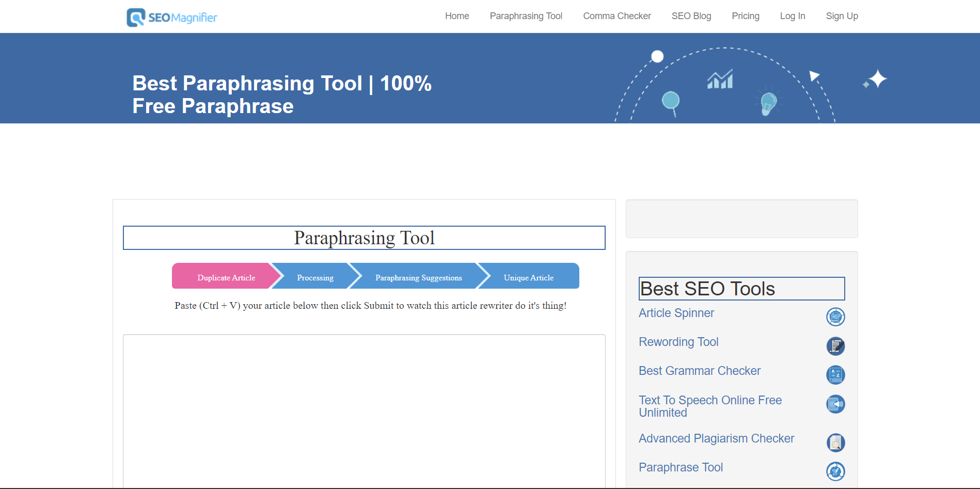Click the Advanced Plagiarism Checker icon
This screenshot has width=980, height=489.
(835, 443)
